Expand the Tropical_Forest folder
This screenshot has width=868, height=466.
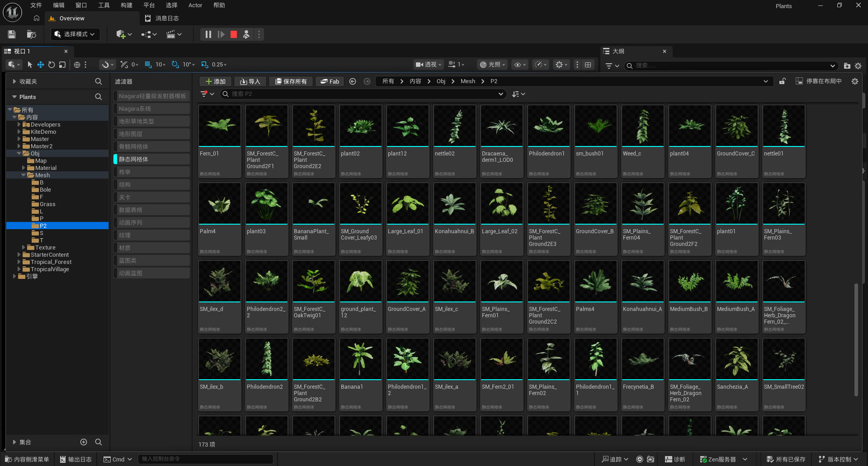pos(19,262)
